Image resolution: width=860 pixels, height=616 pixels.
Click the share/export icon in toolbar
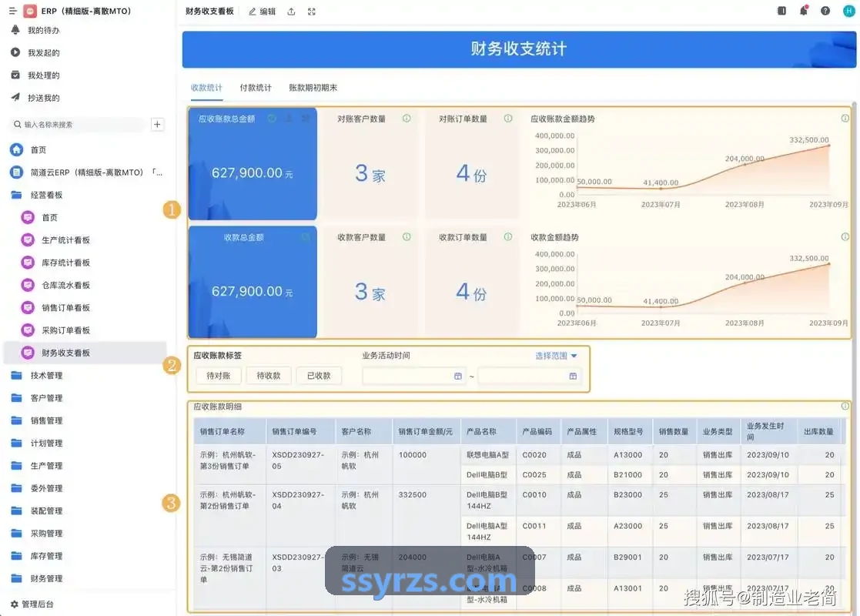tap(291, 12)
